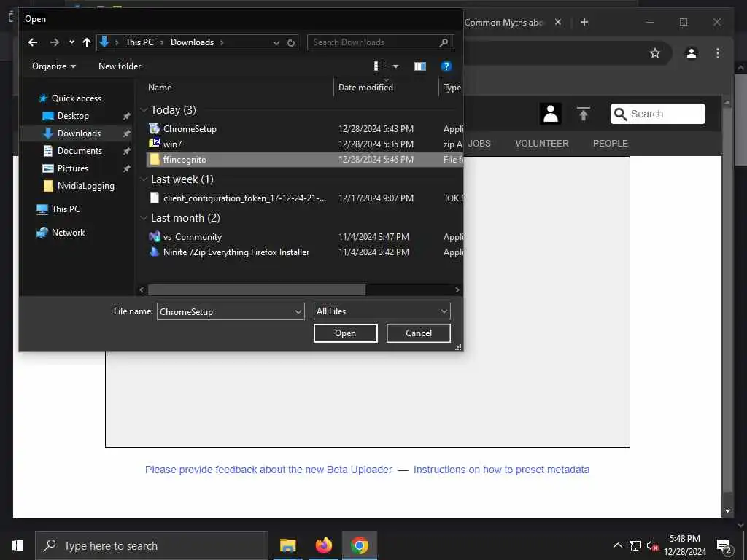Collapse the Last month (2) group
Viewport: 747px width, 560px height.
[x=144, y=218]
